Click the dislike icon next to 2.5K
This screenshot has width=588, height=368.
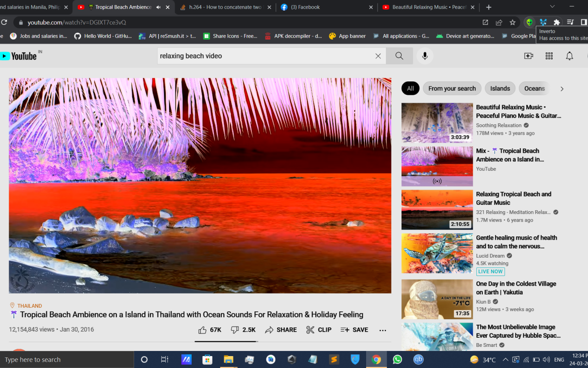click(235, 330)
